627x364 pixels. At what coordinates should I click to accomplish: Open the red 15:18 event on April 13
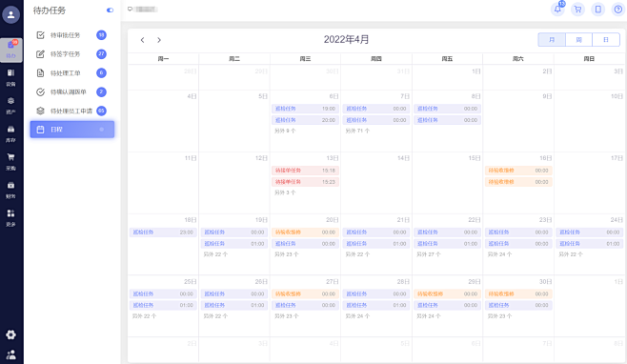pos(305,171)
